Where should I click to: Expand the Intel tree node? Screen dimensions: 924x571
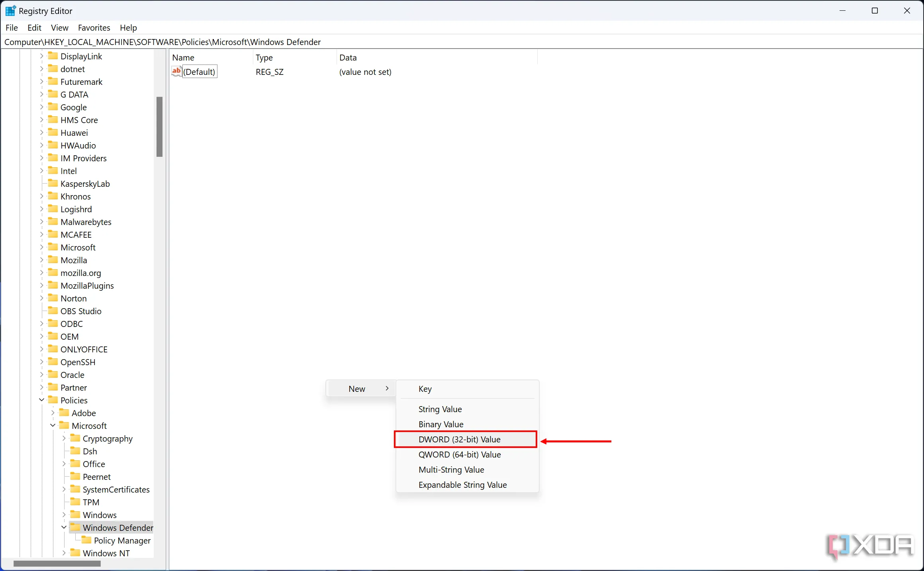[42, 171]
